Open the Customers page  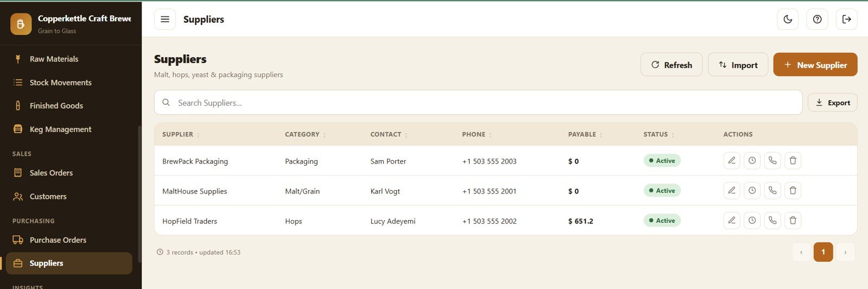click(x=69, y=197)
